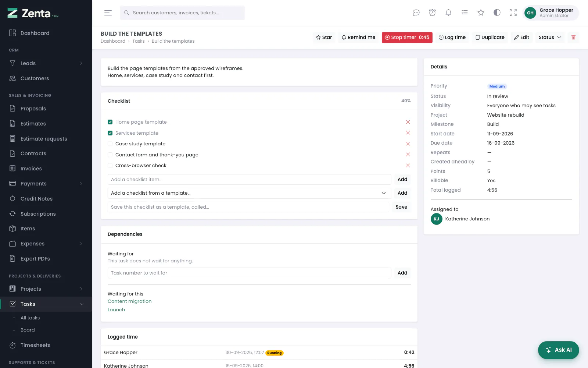
Task: Open Add a checklist from a template dropdown
Action: [249, 193]
